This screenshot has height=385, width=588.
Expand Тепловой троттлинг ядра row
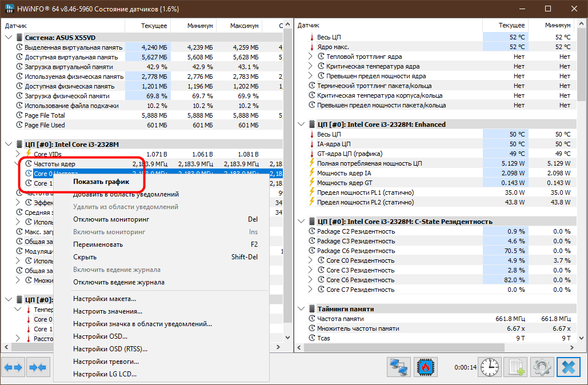pos(310,56)
